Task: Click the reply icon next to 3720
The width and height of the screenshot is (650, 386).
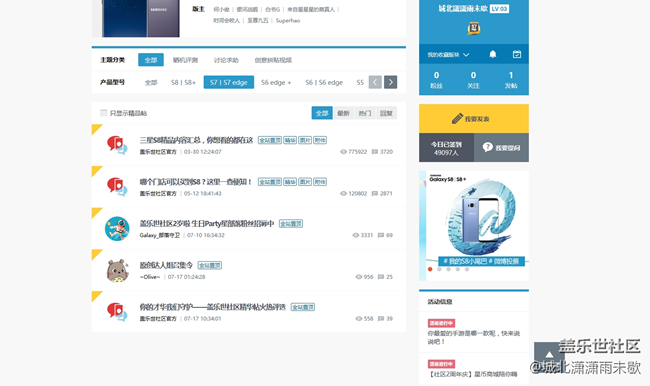Action: (x=375, y=152)
